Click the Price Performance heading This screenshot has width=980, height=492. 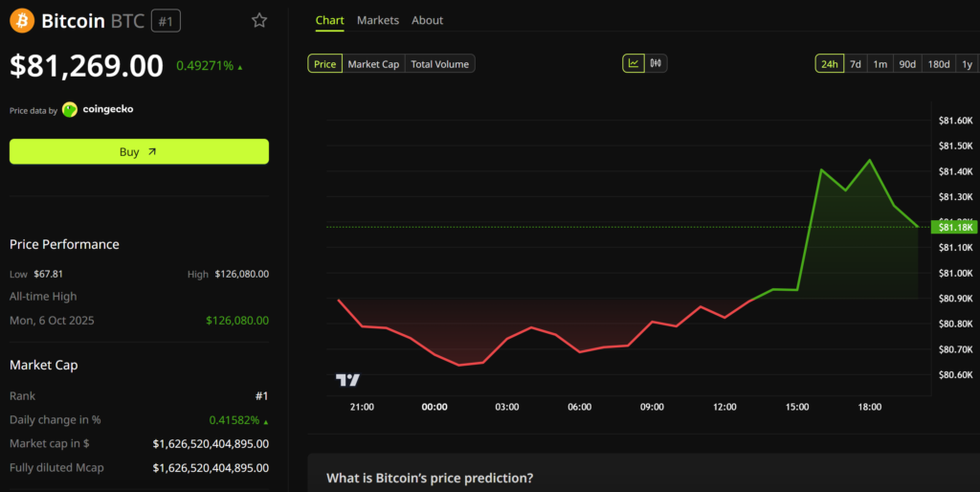click(64, 244)
